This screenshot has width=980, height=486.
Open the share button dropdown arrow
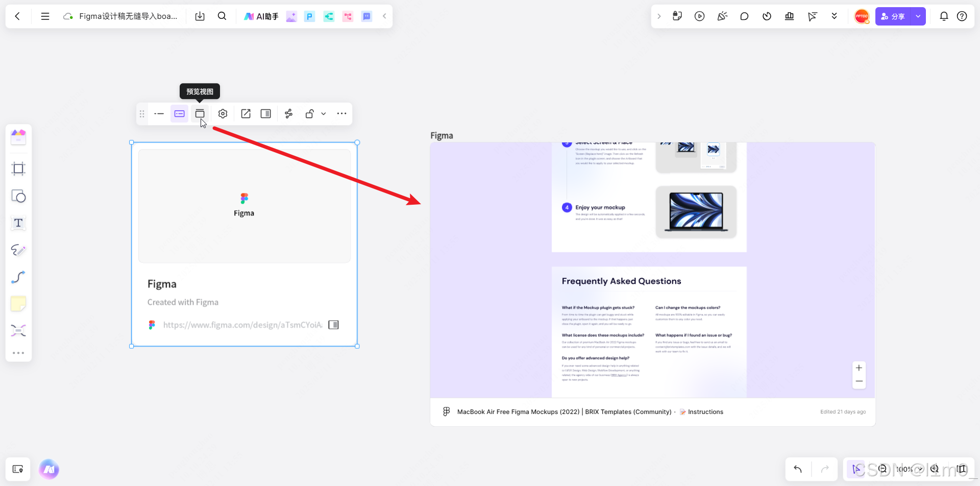918,16
